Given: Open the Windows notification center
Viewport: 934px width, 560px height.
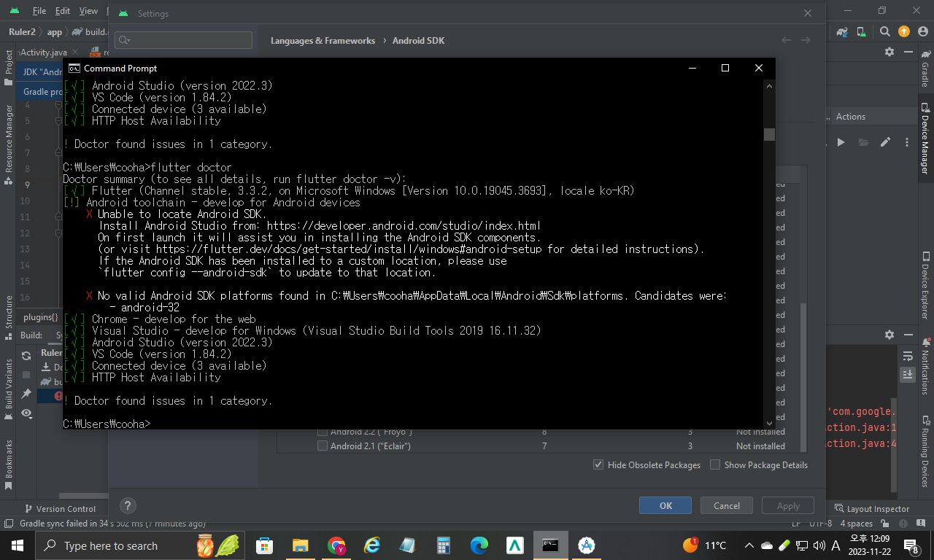Looking at the screenshot, I should (911, 545).
